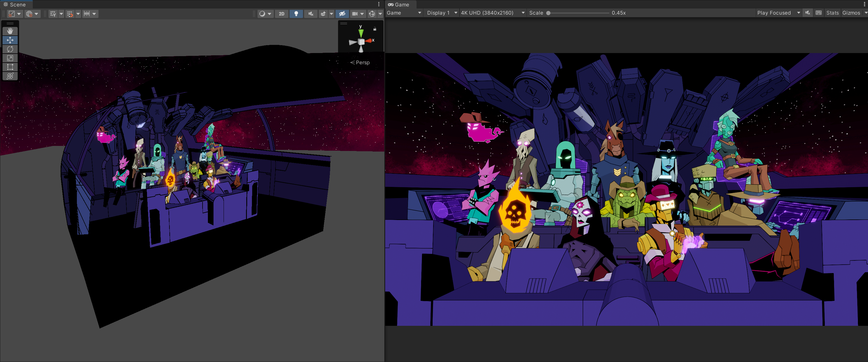Toggle scene lighting bulb button
The height and width of the screenshot is (362, 868).
tap(296, 14)
